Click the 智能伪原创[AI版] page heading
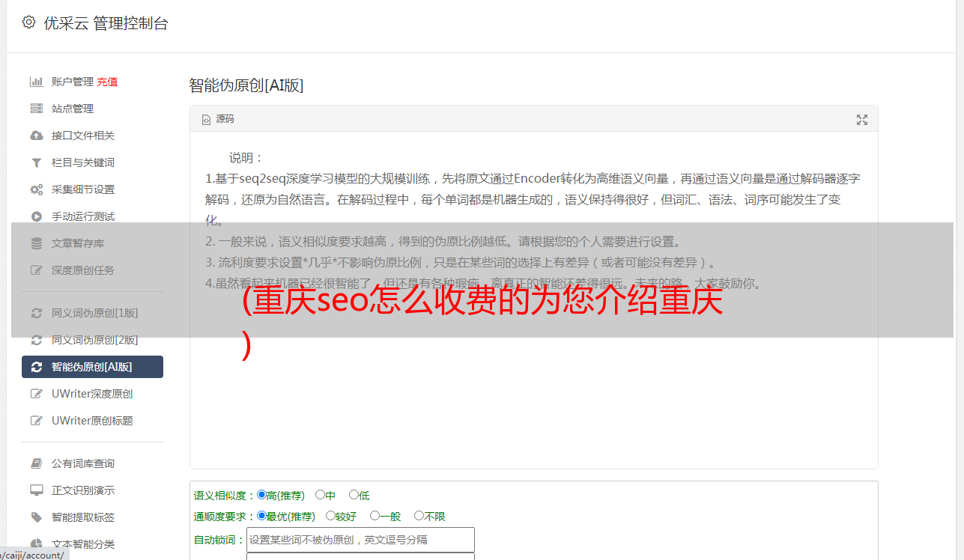The height and width of the screenshot is (560, 964). tap(246, 85)
